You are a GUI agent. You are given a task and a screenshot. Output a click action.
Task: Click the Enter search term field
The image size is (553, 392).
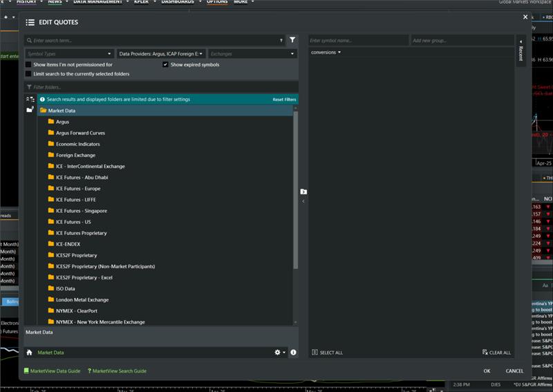coord(154,41)
